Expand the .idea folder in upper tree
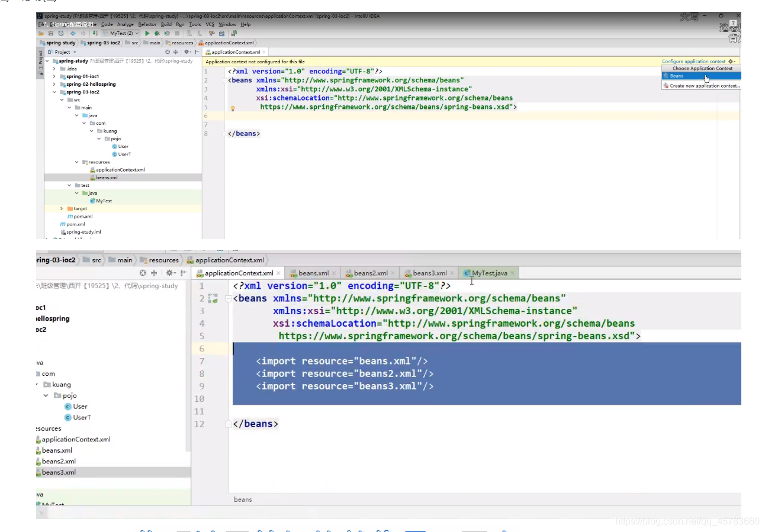This screenshot has height=532, width=765. point(54,69)
